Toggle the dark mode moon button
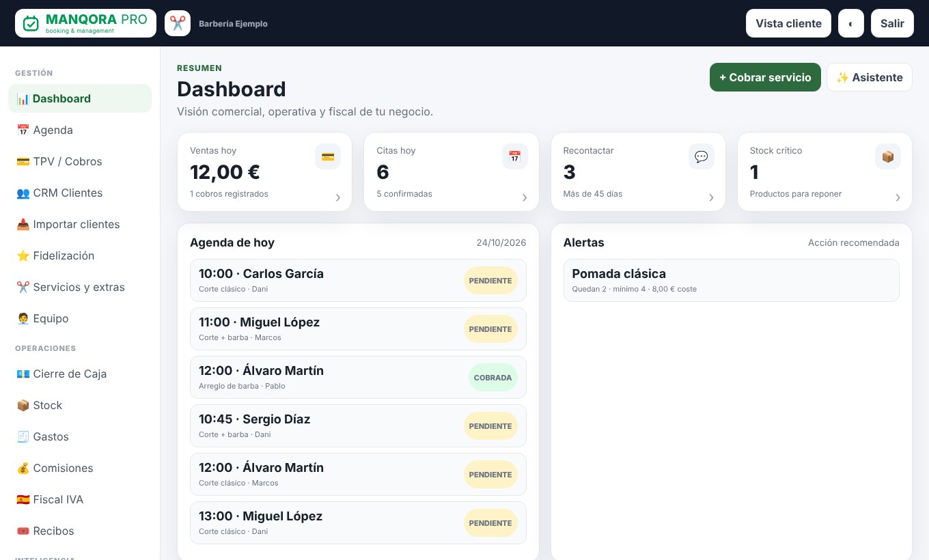 click(851, 23)
